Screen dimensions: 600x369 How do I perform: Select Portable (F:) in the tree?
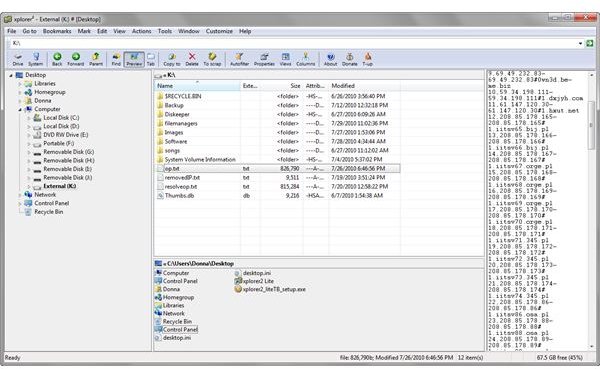tap(59, 144)
